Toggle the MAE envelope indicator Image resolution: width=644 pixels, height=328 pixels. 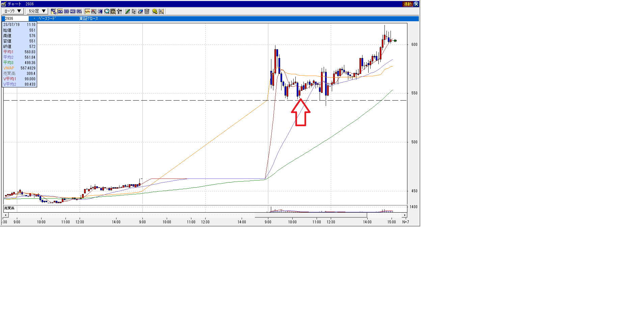[x=73, y=11]
